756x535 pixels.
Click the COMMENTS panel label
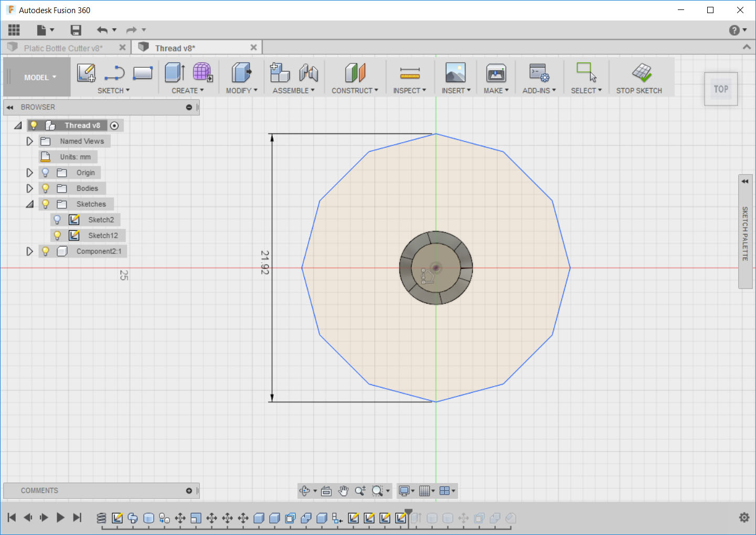[39, 490]
